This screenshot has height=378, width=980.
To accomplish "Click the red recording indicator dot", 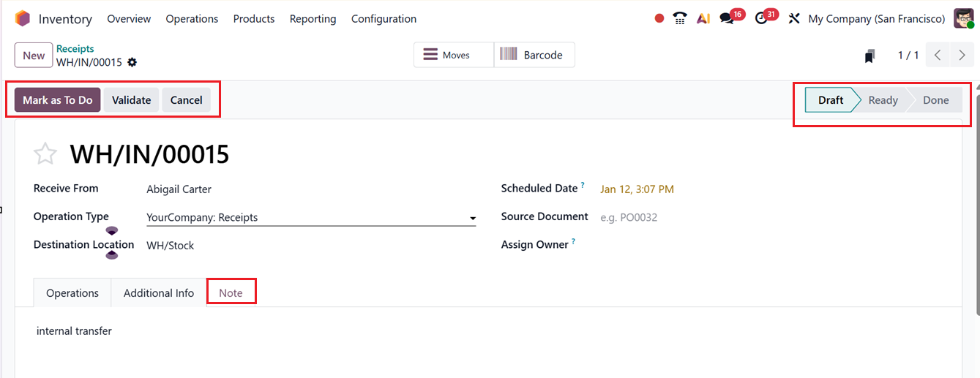I will pyautogui.click(x=659, y=19).
